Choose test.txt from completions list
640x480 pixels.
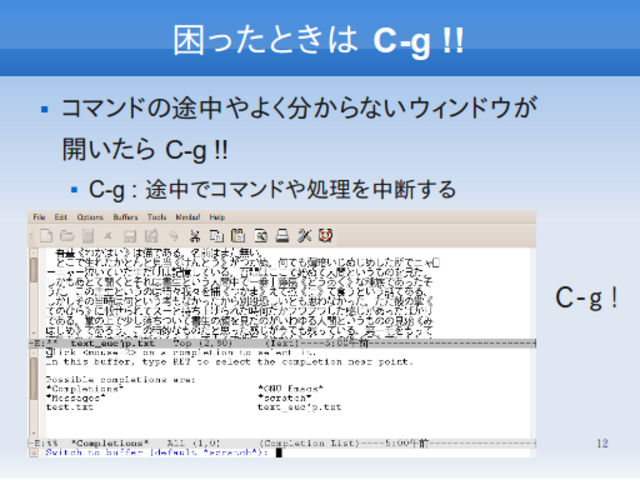point(70,407)
